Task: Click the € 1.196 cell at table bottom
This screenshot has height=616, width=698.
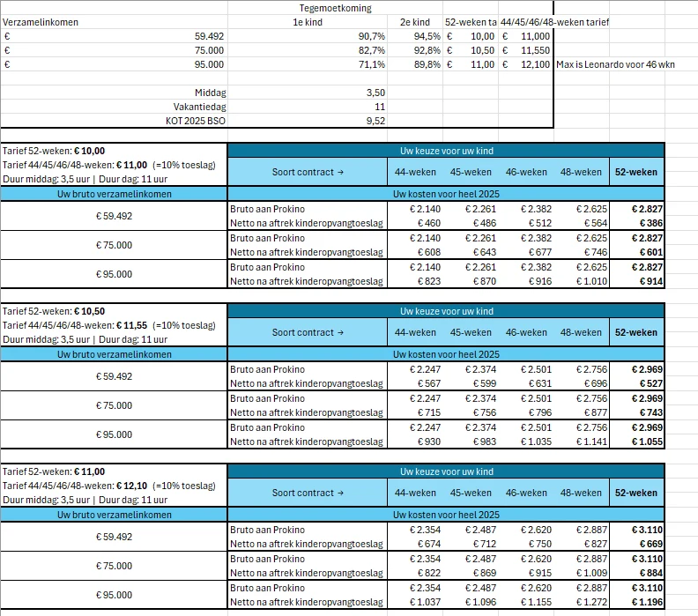Action: (x=636, y=602)
